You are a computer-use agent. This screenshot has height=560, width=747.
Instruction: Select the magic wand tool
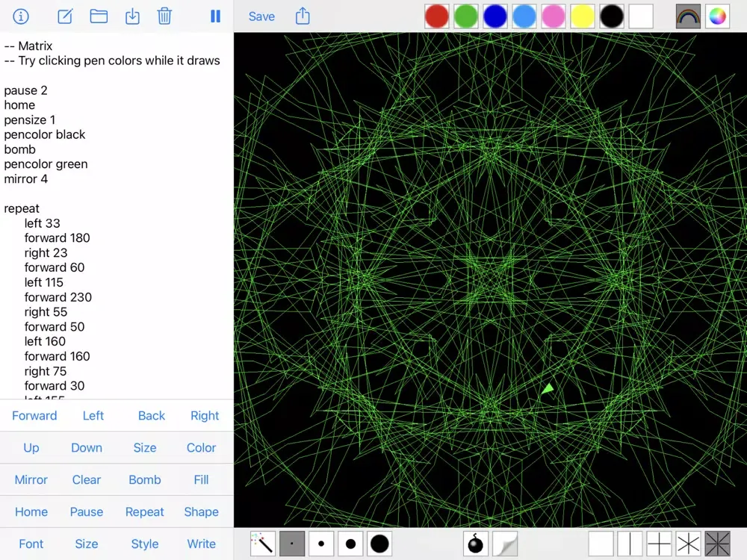pyautogui.click(x=262, y=543)
